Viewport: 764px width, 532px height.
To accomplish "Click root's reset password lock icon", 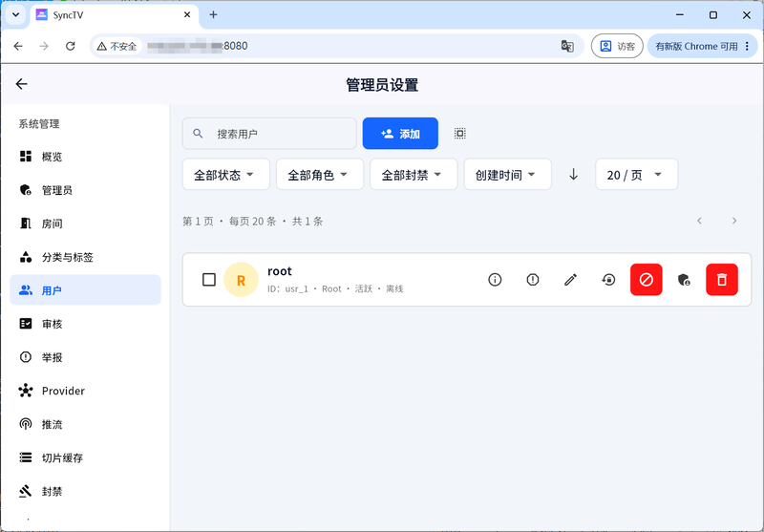I will [608, 280].
